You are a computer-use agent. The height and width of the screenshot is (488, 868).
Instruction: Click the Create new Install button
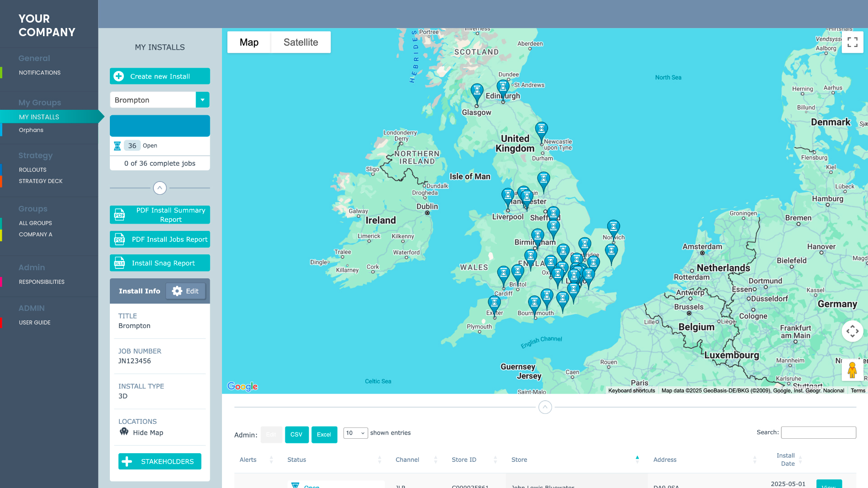pos(160,76)
